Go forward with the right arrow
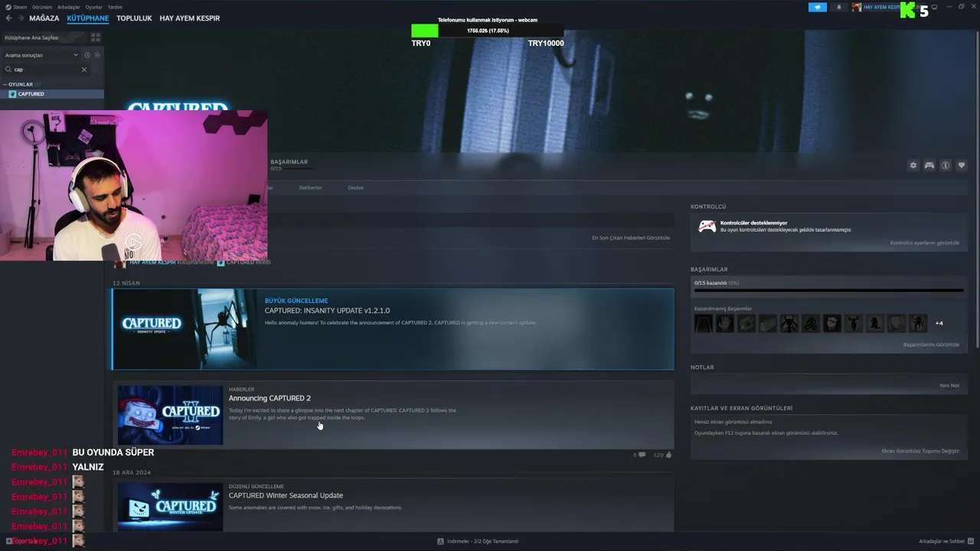The width and height of the screenshot is (980, 551). pyautogui.click(x=21, y=18)
